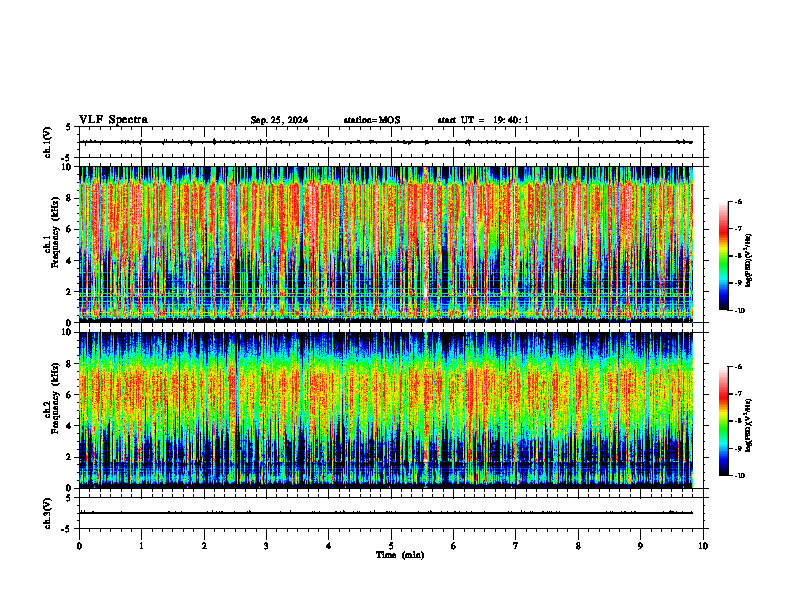
Task: Click time axis tick label "2"
Action: point(204,546)
